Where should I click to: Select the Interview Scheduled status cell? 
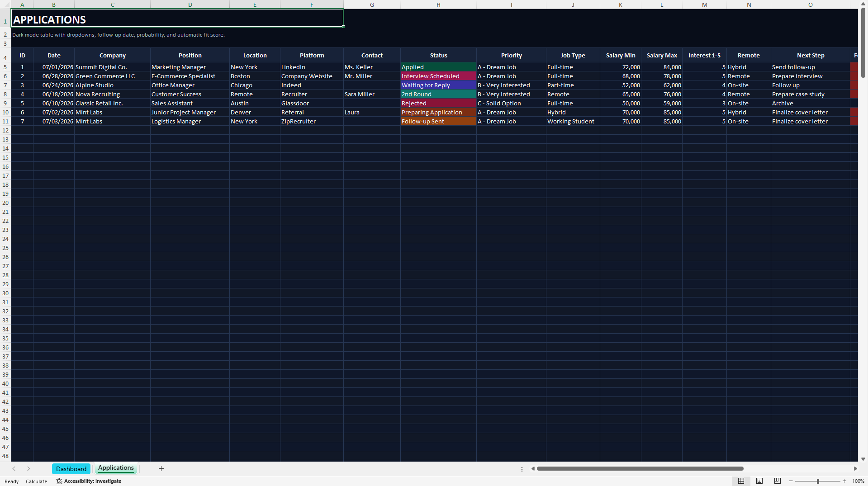(x=438, y=76)
